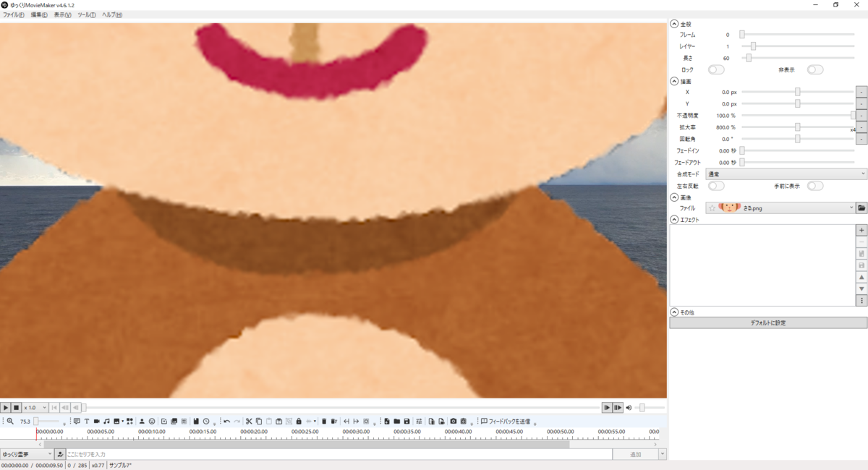Add a face expression item with the smiley icon
Screen dimensions: 868x470
pos(152,421)
